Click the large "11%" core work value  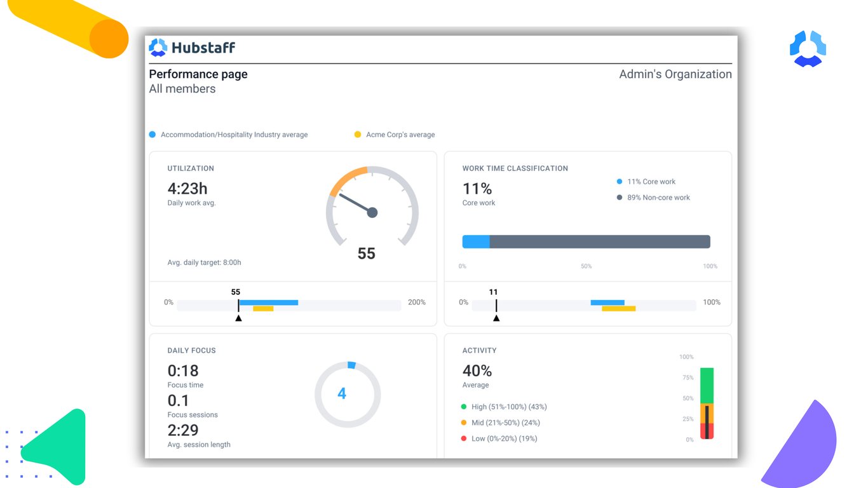pos(477,189)
